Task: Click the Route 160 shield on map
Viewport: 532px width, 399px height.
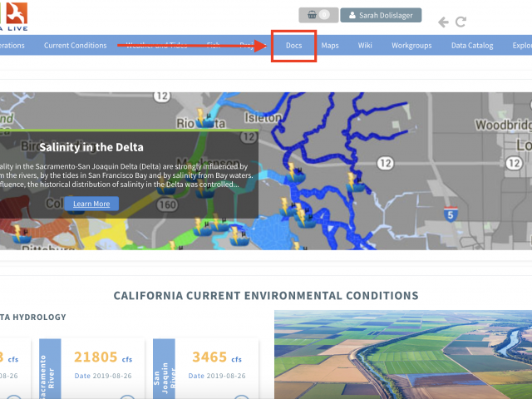Action: 167,204
